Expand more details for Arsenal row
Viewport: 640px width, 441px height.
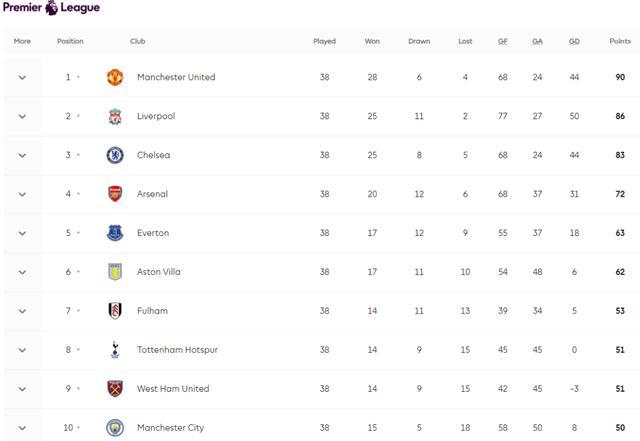click(x=22, y=194)
